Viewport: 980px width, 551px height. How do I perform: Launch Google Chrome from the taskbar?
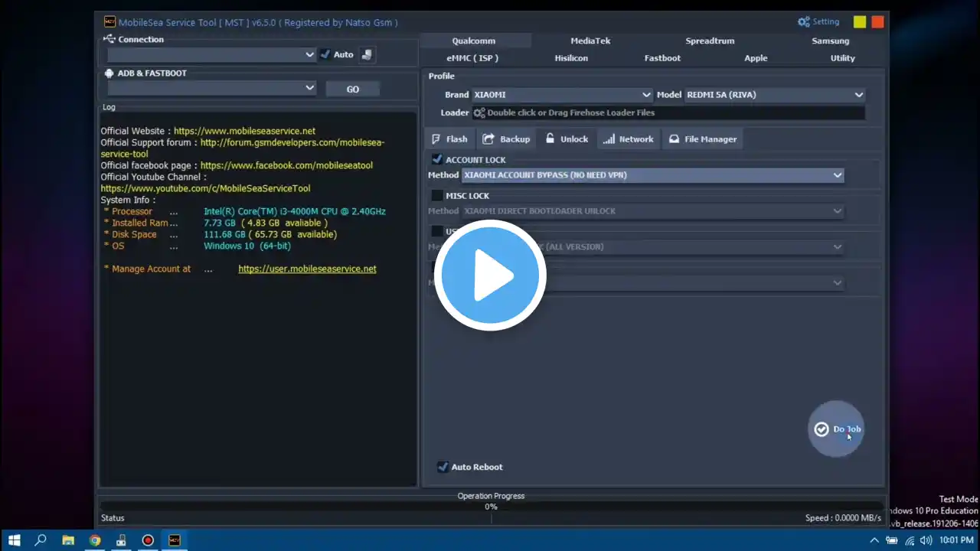94,540
